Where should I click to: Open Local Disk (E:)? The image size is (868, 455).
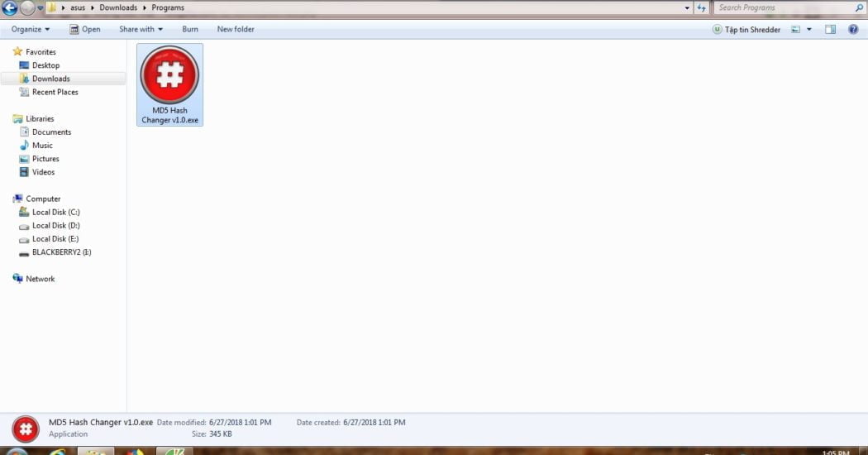tap(55, 238)
